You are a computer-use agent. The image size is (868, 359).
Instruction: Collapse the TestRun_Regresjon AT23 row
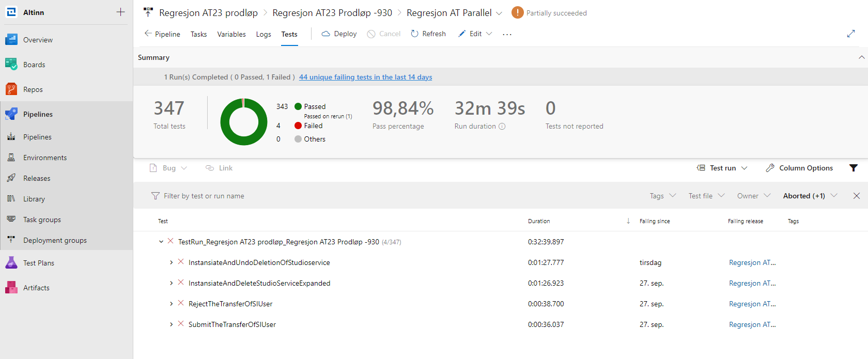tap(161, 242)
